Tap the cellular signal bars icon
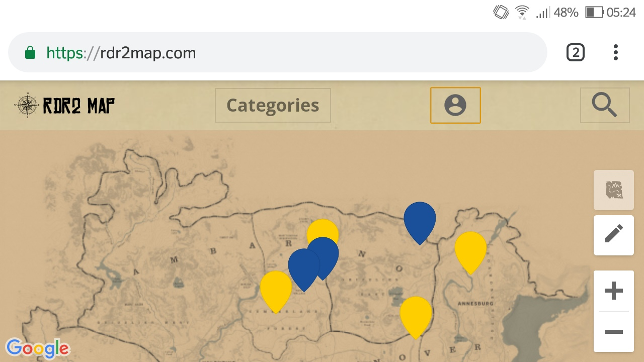 coord(543,13)
